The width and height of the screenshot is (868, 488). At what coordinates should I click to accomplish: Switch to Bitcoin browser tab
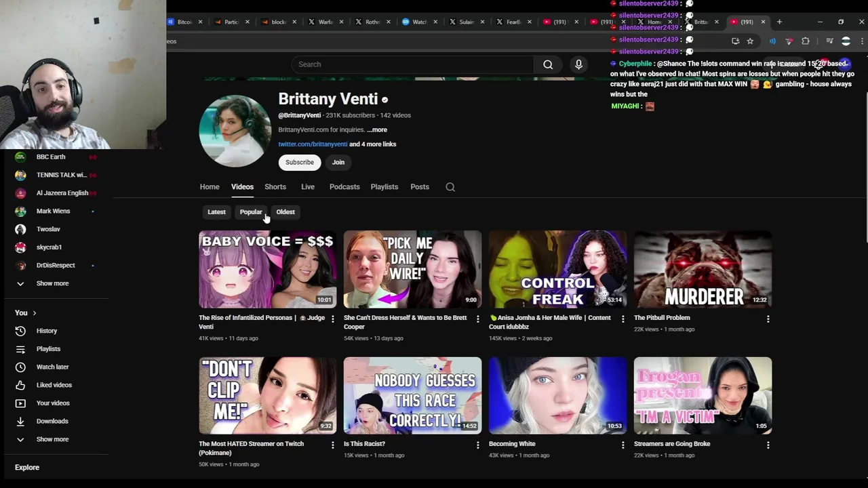(x=185, y=22)
